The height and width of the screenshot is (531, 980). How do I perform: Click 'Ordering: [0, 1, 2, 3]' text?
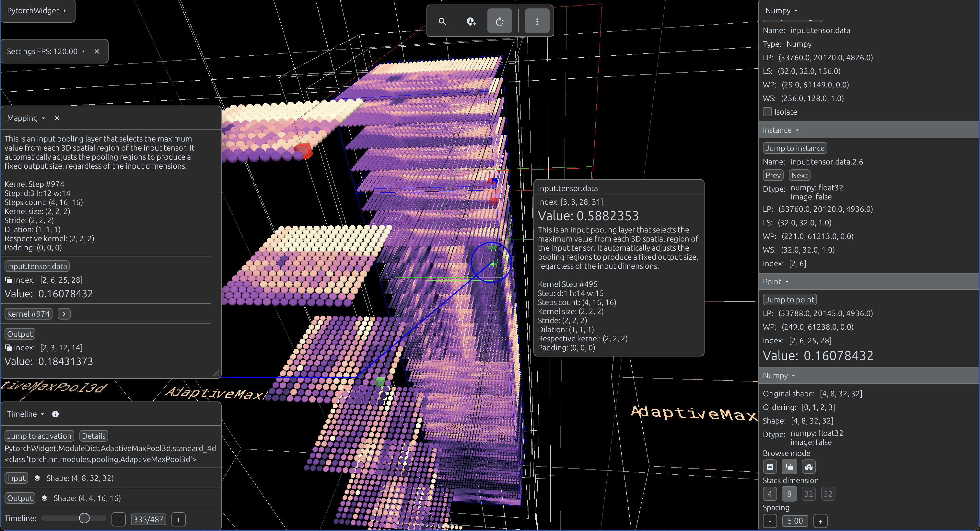pyautogui.click(x=799, y=407)
